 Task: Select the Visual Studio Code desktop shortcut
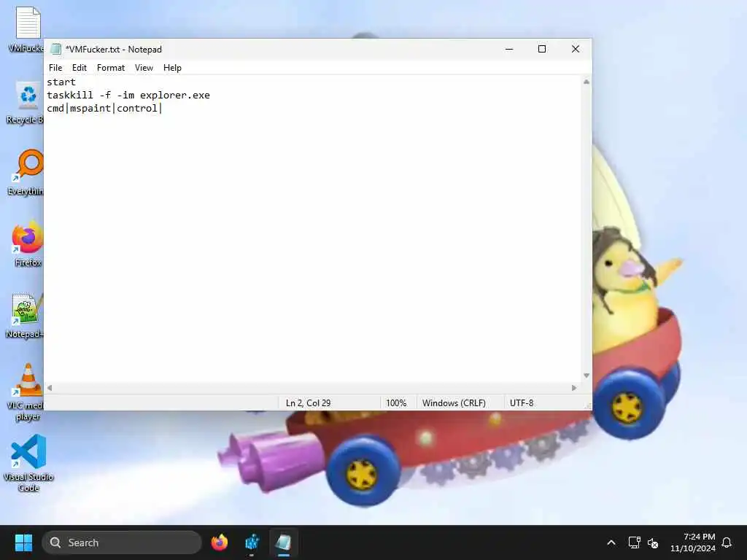pos(28,463)
